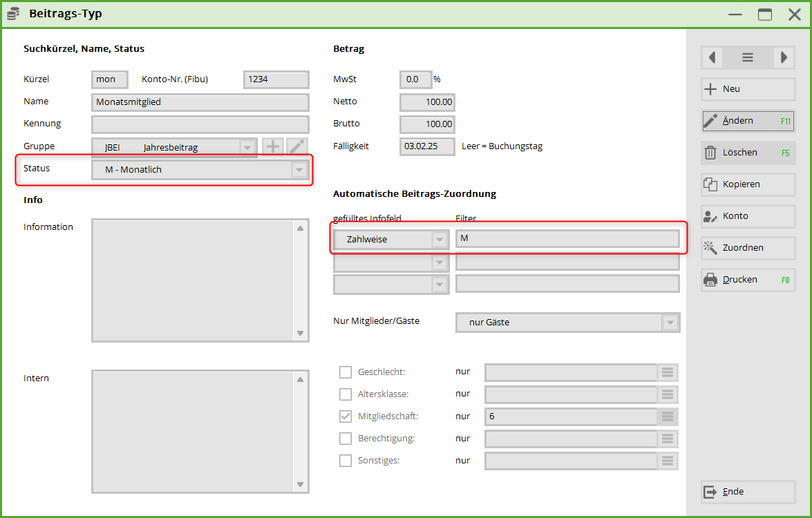Click the Kopieren button
812x518 pixels.
click(x=748, y=184)
